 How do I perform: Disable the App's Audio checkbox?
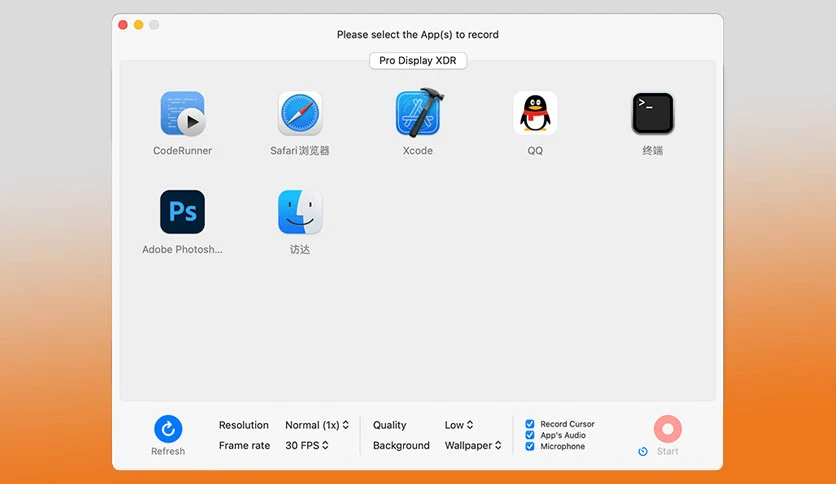tap(529, 435)
